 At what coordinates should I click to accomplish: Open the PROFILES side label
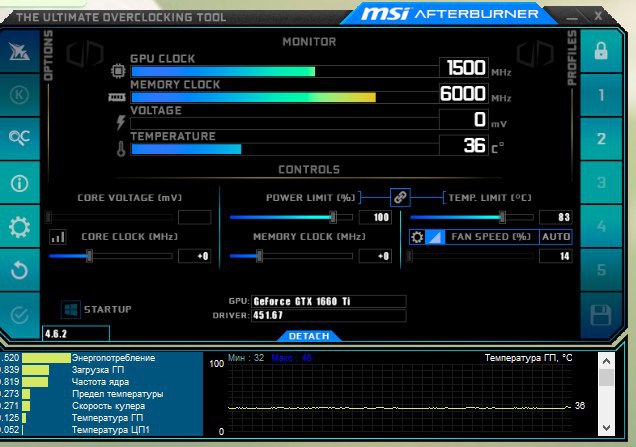tap(572, 58)
